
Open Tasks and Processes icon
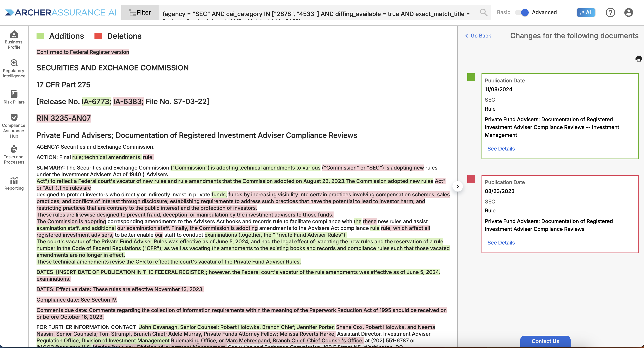14,149
